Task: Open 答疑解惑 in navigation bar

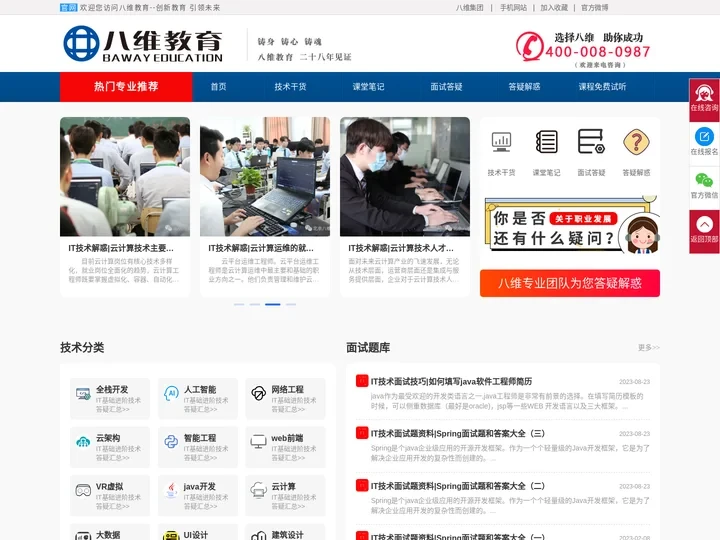Action: tap(524, 86)
